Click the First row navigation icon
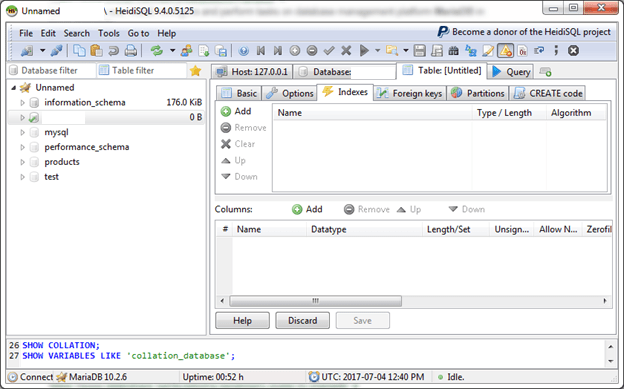Image resolution: width=624 pixels, height=389 pixels. pos(261,51)
